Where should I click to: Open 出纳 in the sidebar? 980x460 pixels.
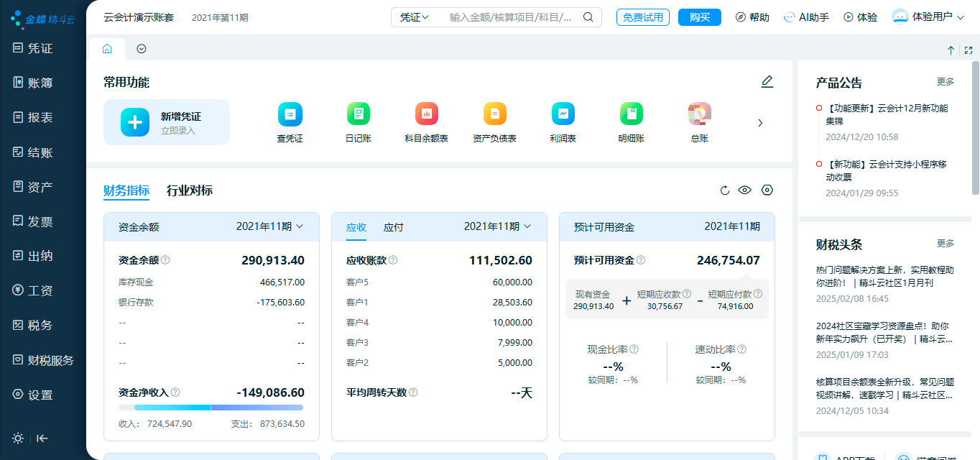coord(34,256)
